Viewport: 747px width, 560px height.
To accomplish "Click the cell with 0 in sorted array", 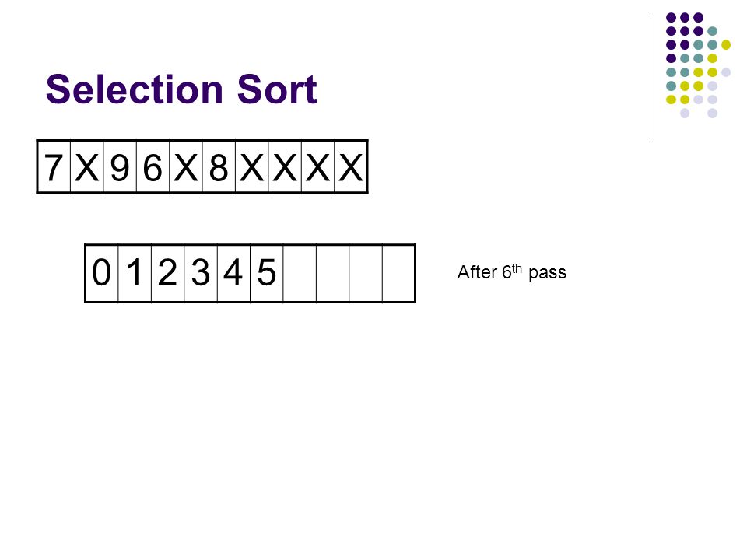I will point(101,273).
